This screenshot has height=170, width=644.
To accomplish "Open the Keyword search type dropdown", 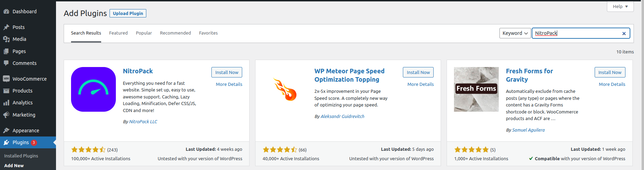I will coord(515,33).
